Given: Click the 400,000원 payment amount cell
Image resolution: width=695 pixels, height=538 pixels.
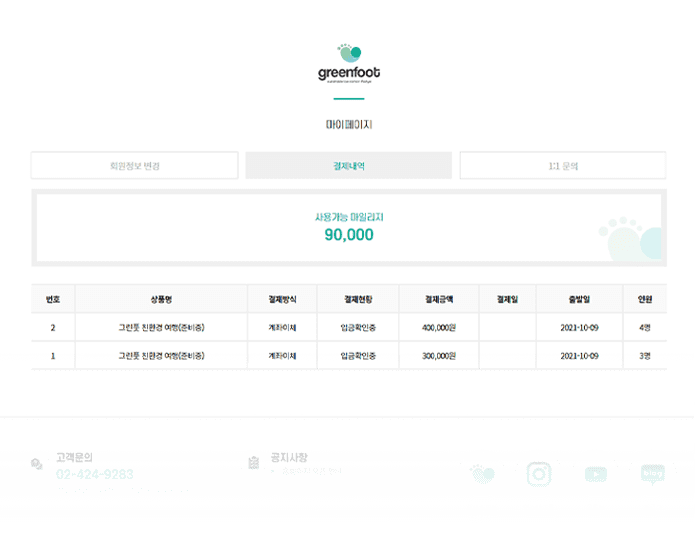Looking at the screenshot, I should coord(439,328).
